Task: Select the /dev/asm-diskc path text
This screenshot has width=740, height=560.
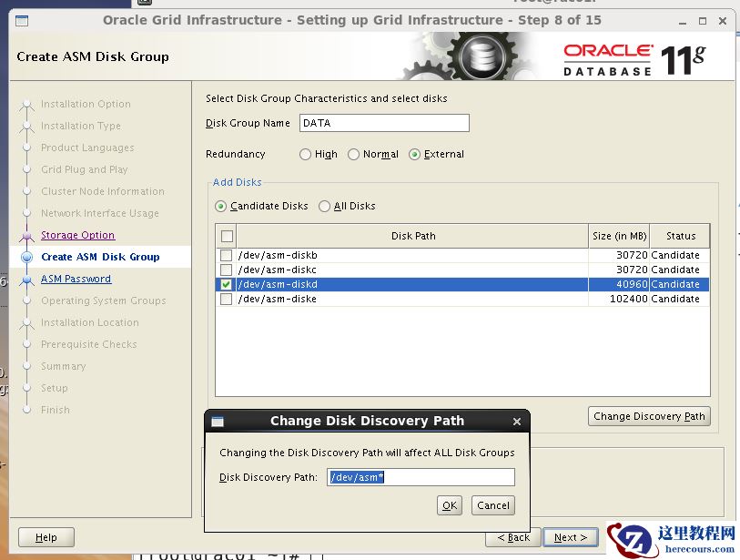Action: 277,270
